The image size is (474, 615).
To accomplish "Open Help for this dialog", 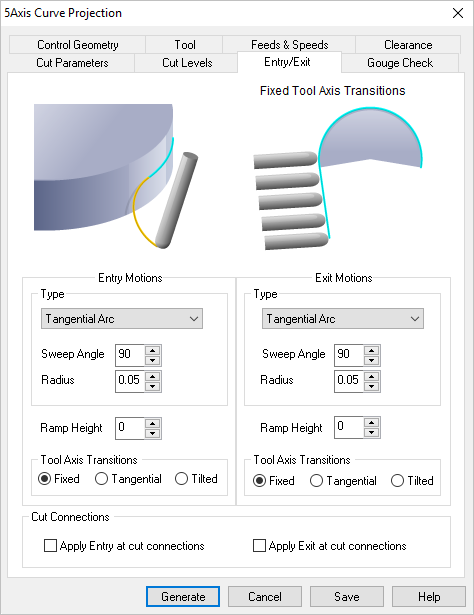I will [x=429, y=597].
